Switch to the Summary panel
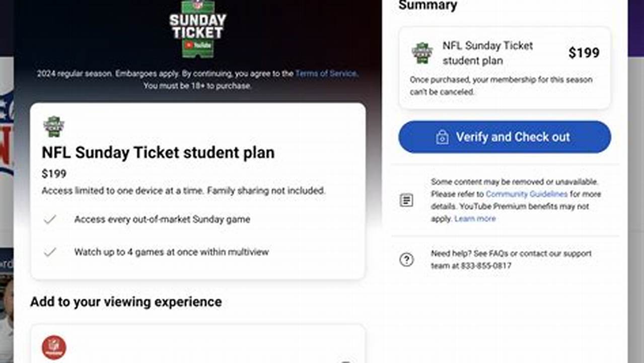This screenshot has width=644, height=363. tap(427, 6)
